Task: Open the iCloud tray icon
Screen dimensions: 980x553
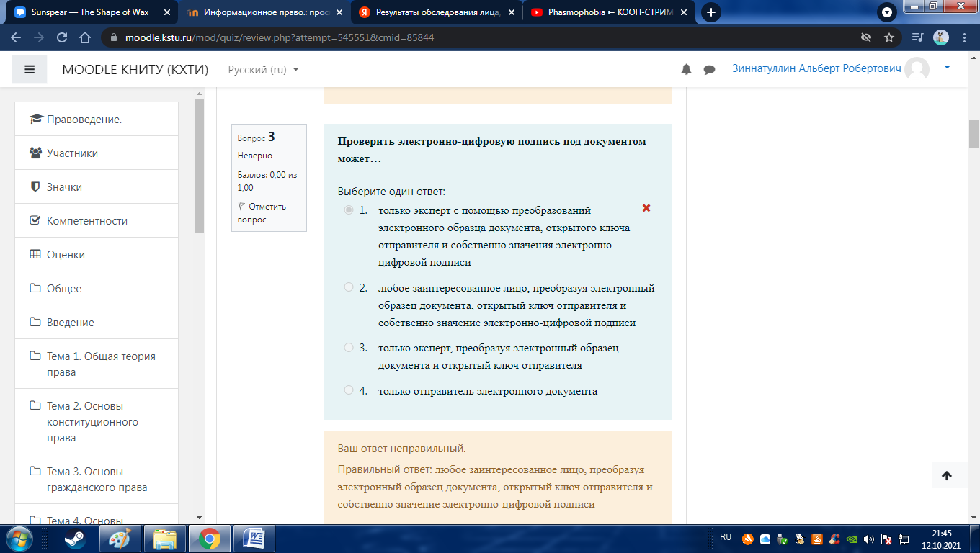Action: pyautogui.click(x=765, y=539)
